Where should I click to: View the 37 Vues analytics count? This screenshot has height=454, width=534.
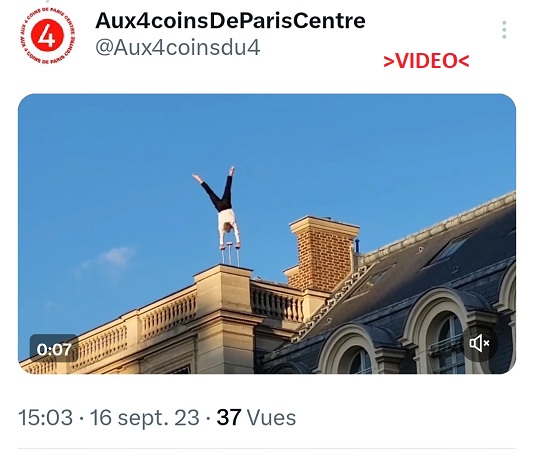pyautogui.click(x=256, y=417)
